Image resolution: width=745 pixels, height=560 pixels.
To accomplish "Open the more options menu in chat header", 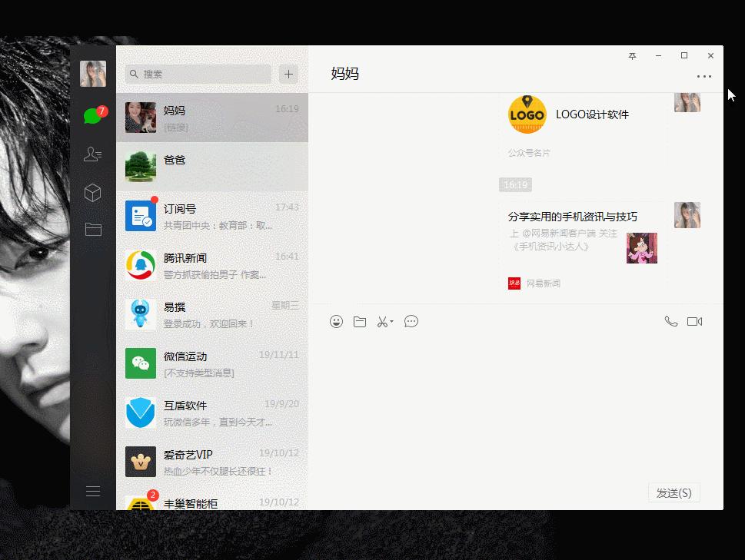I will [704, 76].
